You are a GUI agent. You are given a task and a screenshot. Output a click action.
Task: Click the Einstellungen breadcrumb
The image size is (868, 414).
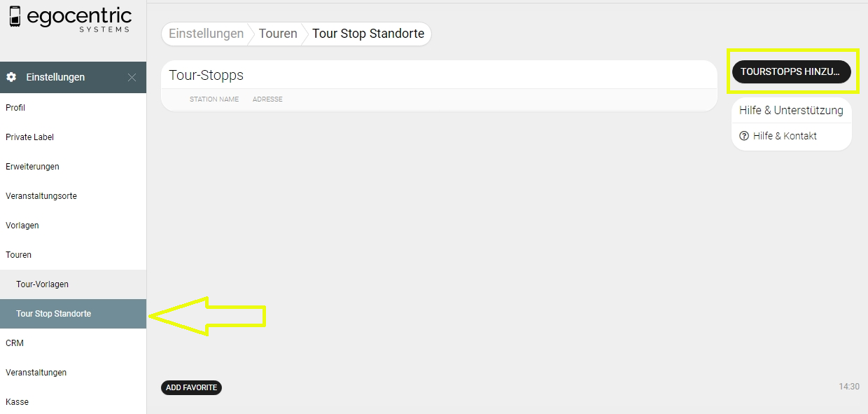pyautogui.click(x=206, y=34)
